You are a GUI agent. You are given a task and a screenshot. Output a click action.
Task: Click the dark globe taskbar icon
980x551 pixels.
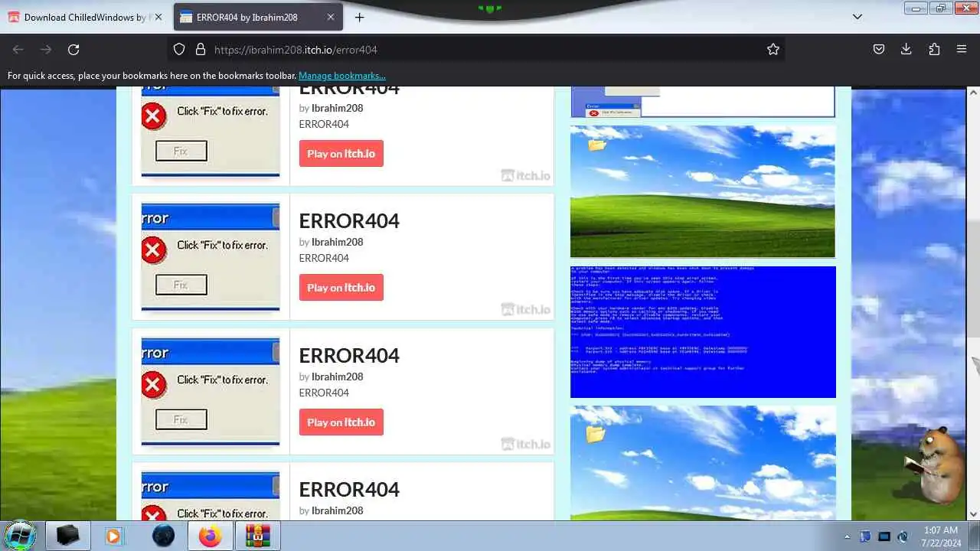tap(163, 536)
